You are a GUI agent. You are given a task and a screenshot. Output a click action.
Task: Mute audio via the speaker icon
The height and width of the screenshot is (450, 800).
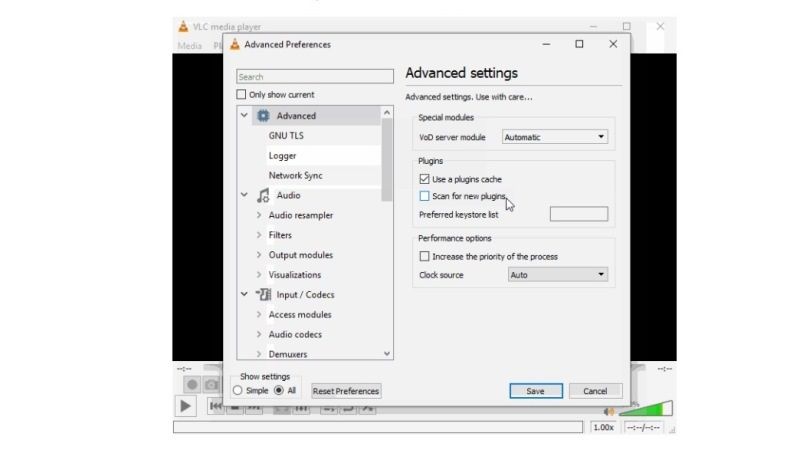point(609,411)
